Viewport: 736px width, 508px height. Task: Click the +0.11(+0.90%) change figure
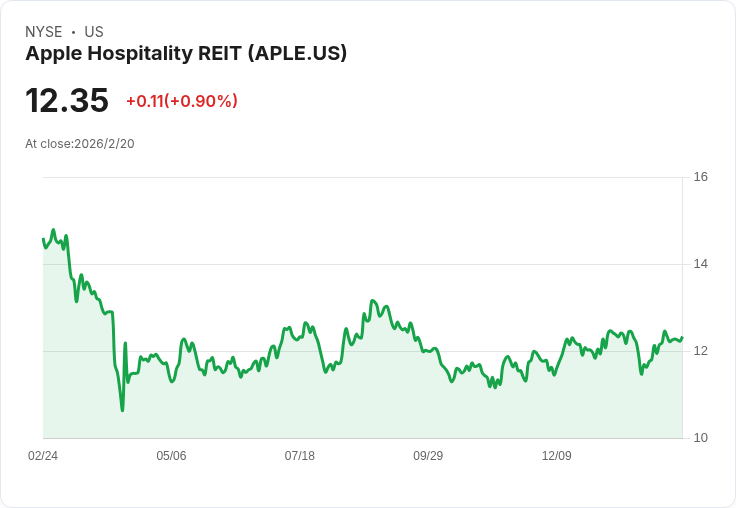tap(182, 101)
